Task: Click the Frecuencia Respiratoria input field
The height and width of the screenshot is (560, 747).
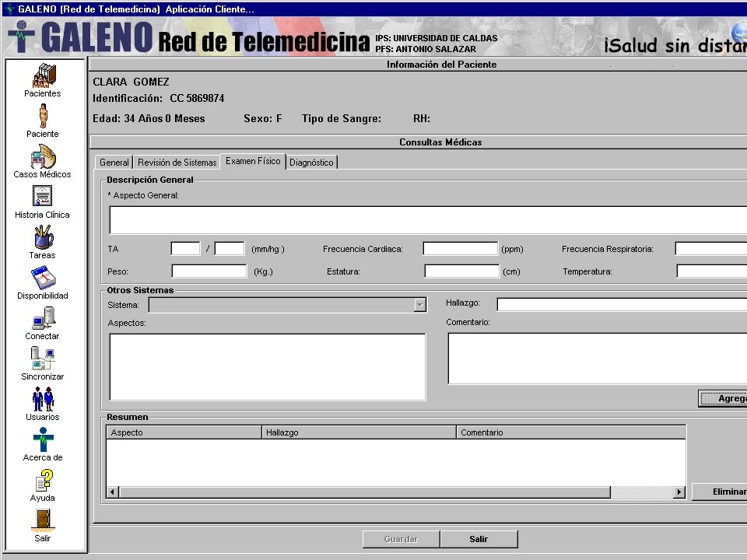Action: coord(710,249)
